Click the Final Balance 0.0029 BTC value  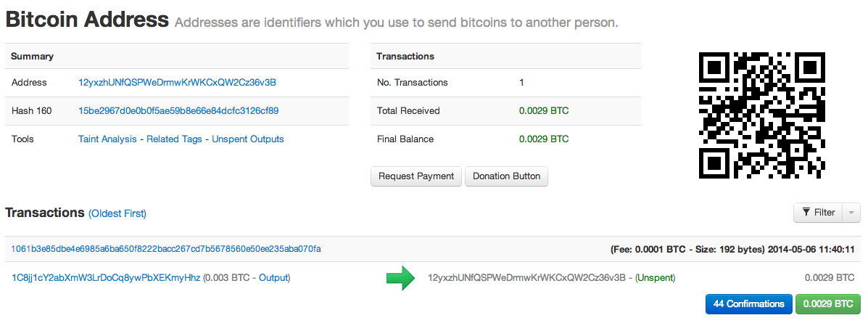pyautogui.click(x=544, y=139)
